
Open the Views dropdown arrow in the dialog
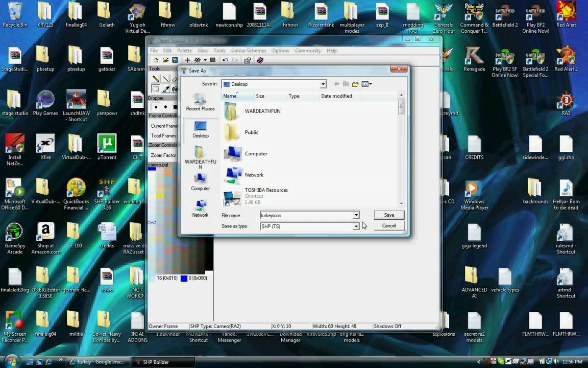tap(371, 84)
